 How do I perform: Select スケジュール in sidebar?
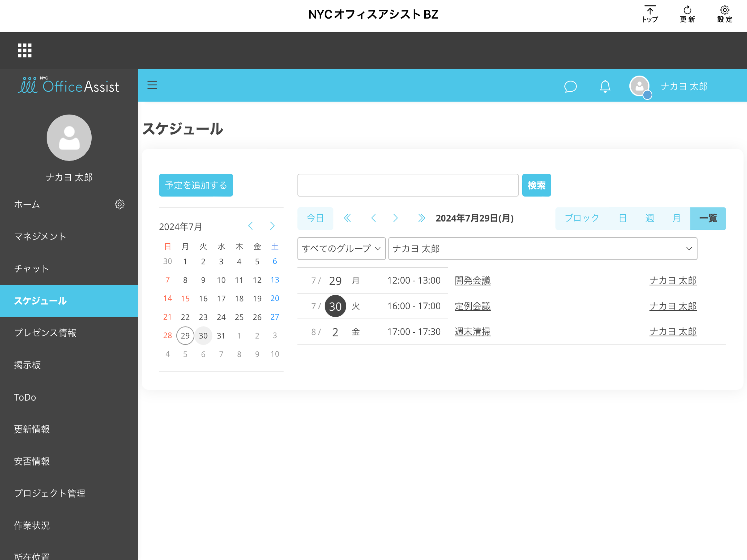[69, 301]
